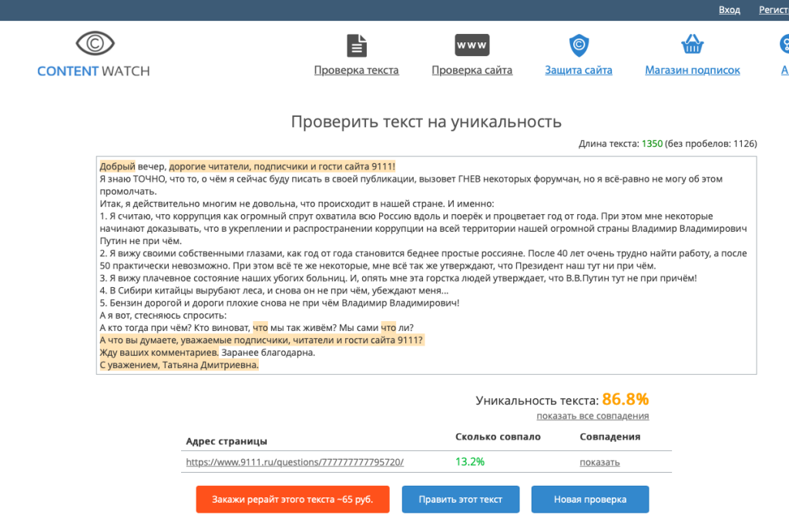Click the document icon above Проверка текста
The height and width of the screenshot is (532, 789).
(356, 45)
